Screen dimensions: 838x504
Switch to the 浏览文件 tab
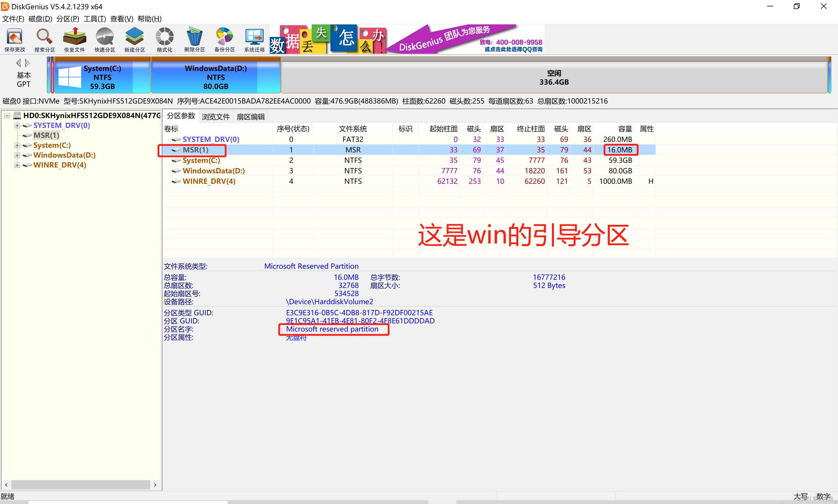coord(216,117)
